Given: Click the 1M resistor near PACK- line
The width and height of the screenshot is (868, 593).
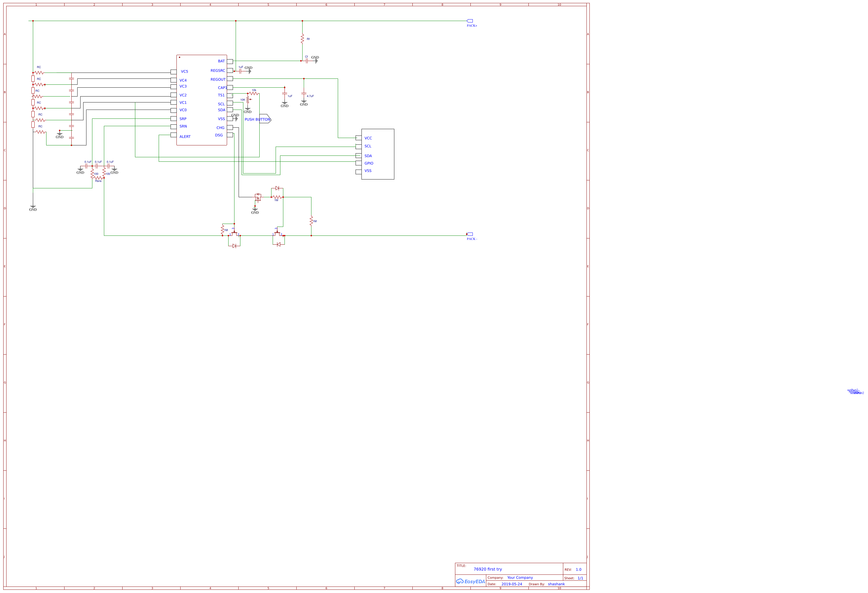Looking at the screenshot, I should pyautogui.click(x=311, y=221).
